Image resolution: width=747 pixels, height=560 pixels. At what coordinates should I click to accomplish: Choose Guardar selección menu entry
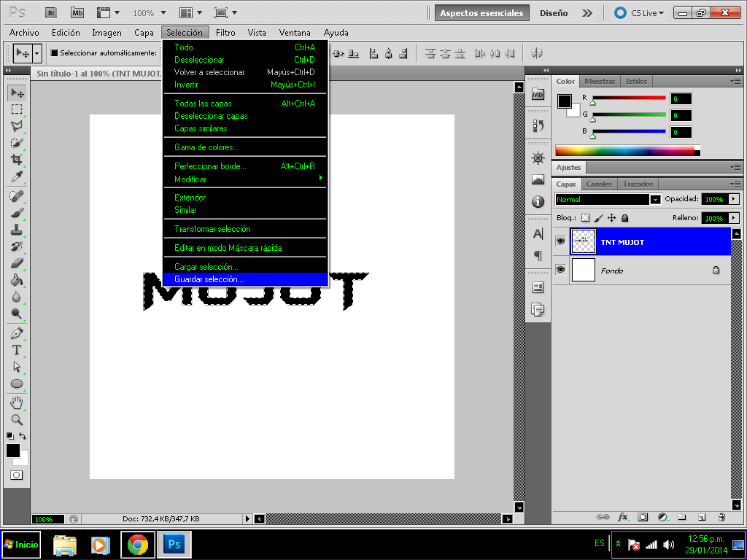point(209,279)
